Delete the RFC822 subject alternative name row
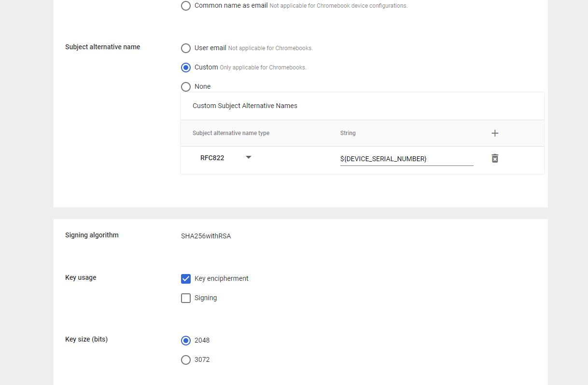 coord(495,158)
